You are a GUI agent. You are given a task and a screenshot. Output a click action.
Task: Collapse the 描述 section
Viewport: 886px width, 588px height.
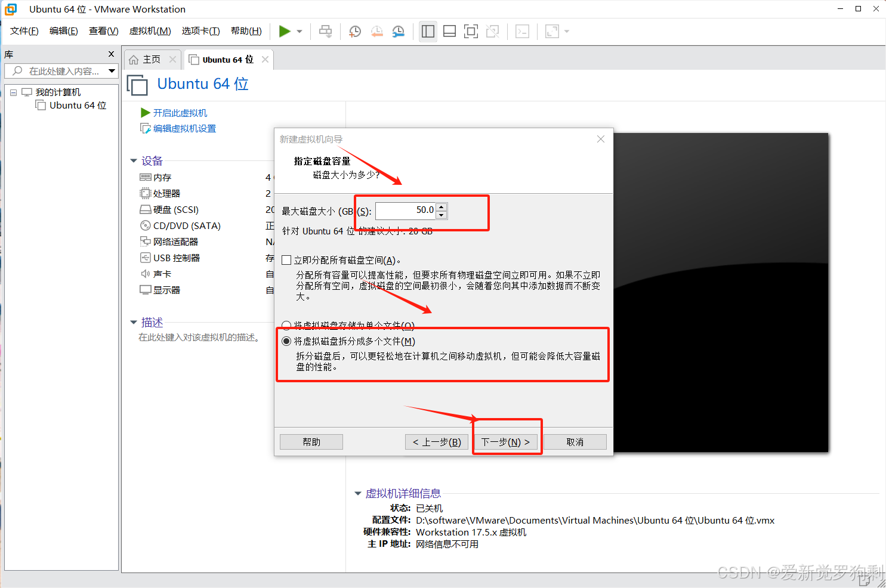tap(134, 323)
